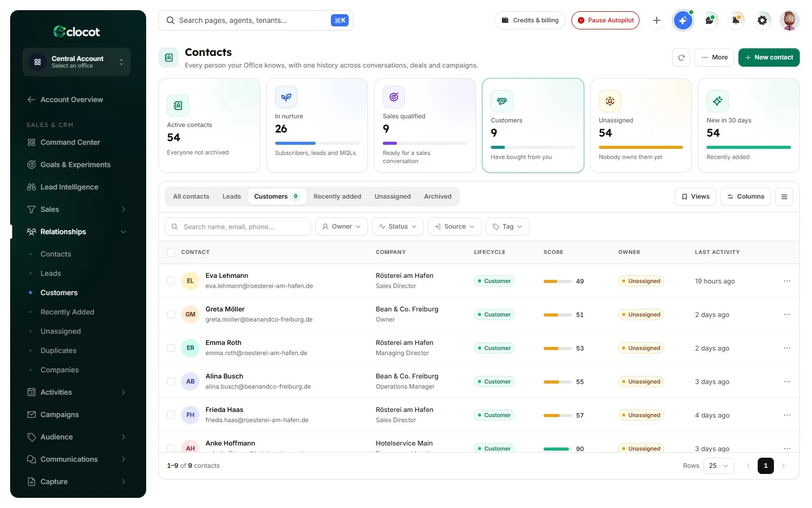Click the New contact button
The image size is (812, 508).
(x=769, y=57)
